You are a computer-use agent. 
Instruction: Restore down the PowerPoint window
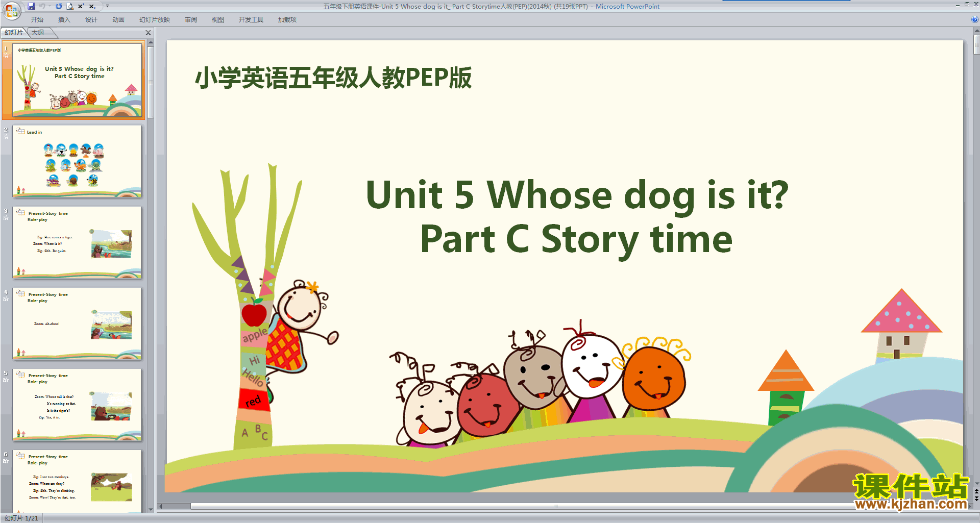(x=967, y=4)
